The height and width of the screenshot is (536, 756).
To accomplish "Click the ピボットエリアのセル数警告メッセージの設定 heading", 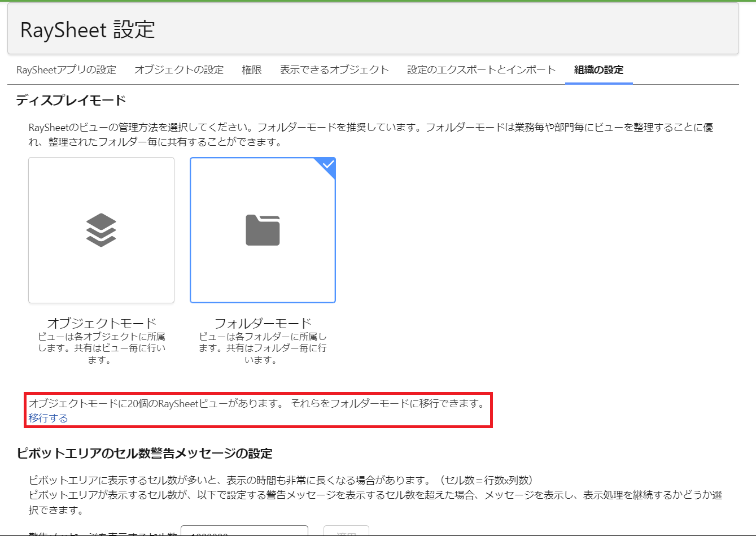I will [x=145, y=454].
